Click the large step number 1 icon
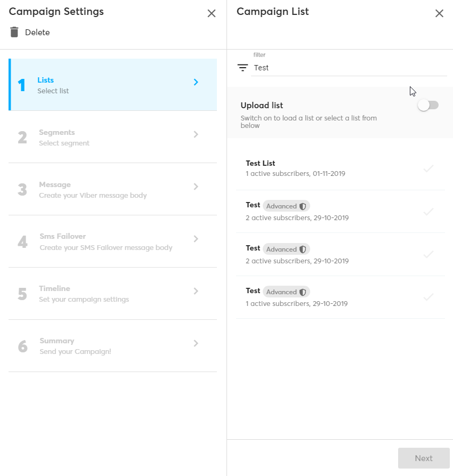Viewport: 453px width, 476px height. click(22, 85)
